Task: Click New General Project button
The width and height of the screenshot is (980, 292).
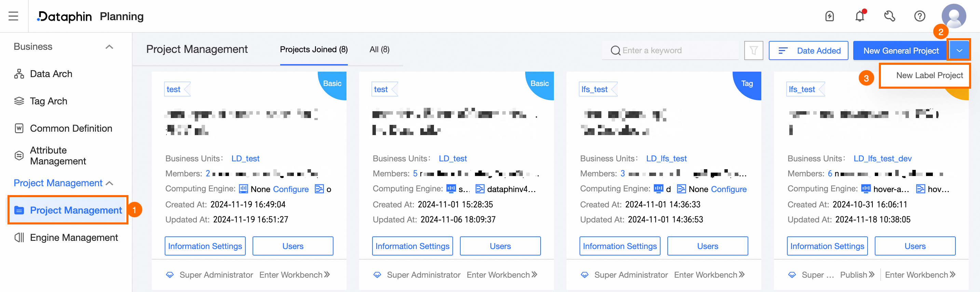Action: pyautogui.click(x=900, y=50)
